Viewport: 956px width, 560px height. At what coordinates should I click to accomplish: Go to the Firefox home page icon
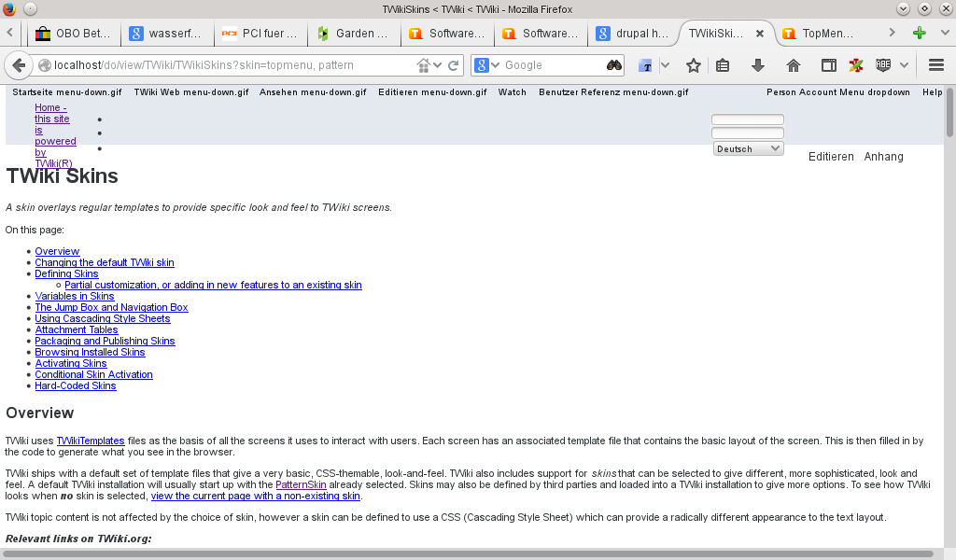coord(794,65)
